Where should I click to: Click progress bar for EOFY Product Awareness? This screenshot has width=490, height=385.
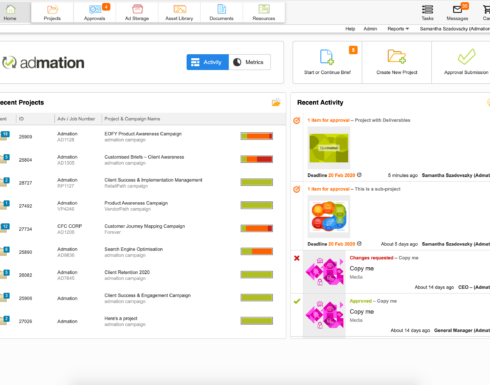click(x=257, y=136)
